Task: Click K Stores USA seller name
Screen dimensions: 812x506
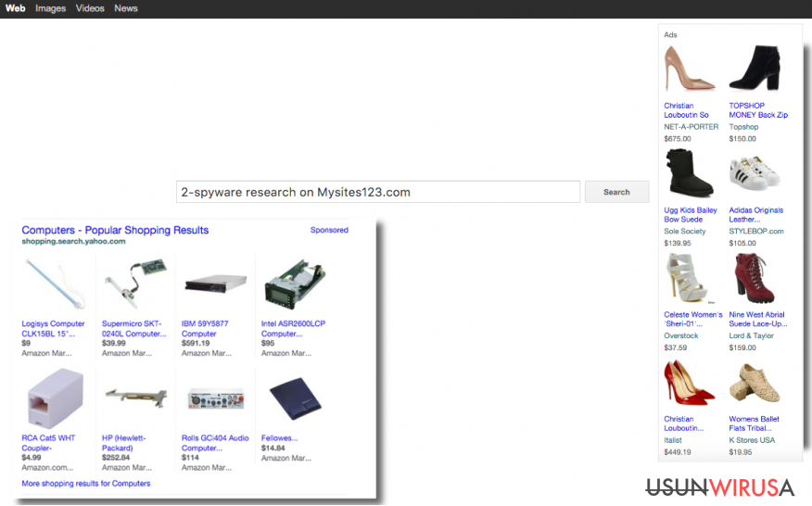Action: (x=752, y=440)
